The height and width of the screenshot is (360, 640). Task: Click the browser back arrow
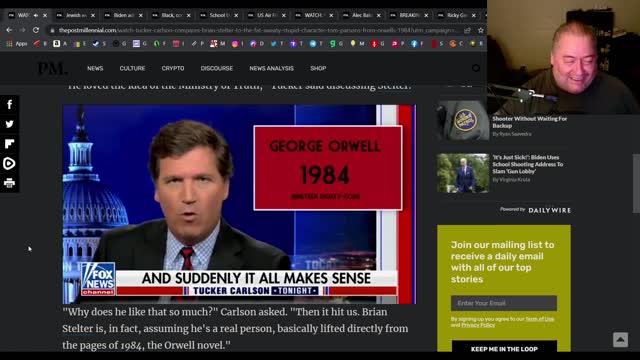[9, 30]
